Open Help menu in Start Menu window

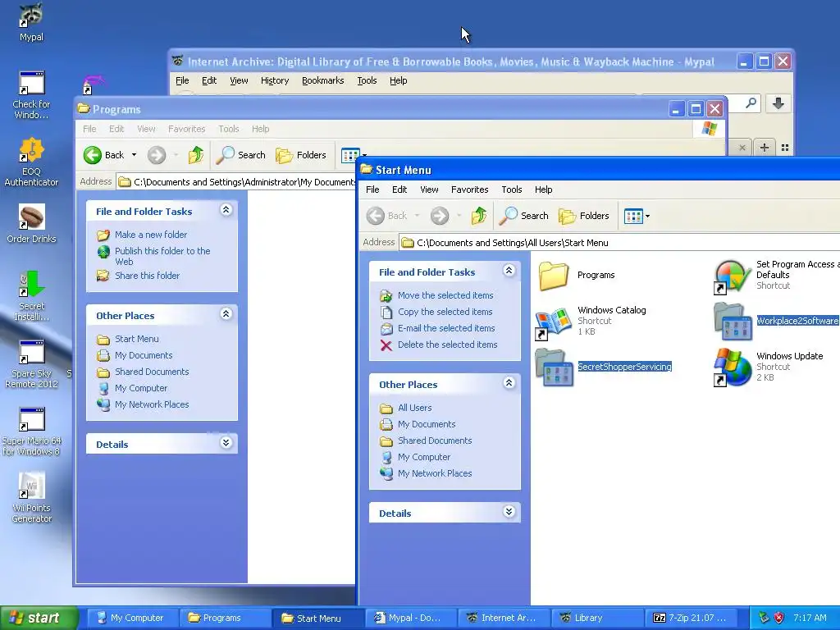point(543,189)
